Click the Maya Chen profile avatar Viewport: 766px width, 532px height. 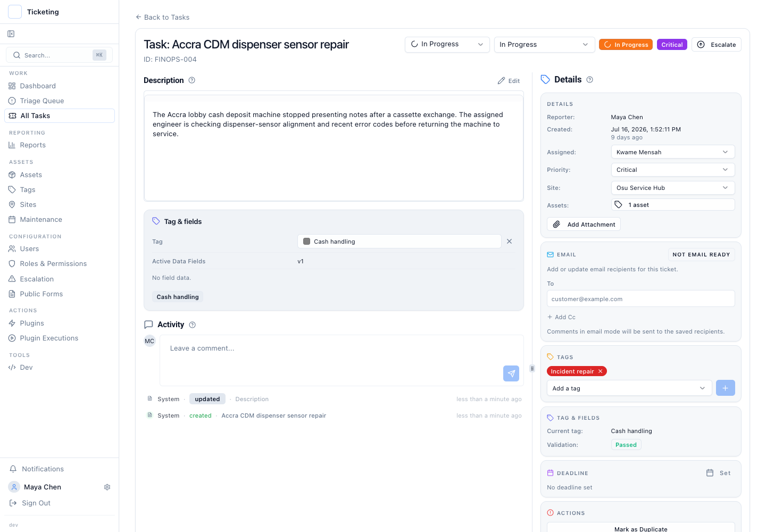(x=14, y=487)
